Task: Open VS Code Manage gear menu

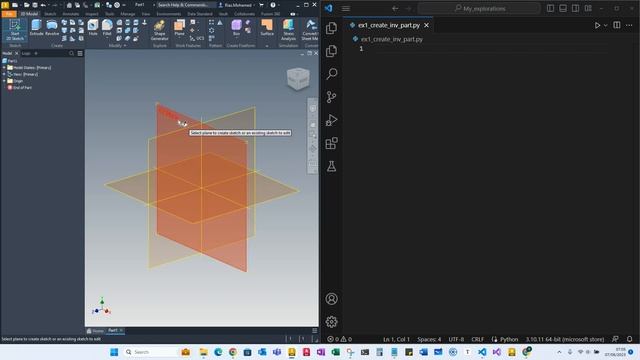Action: (x=331, y=322)
